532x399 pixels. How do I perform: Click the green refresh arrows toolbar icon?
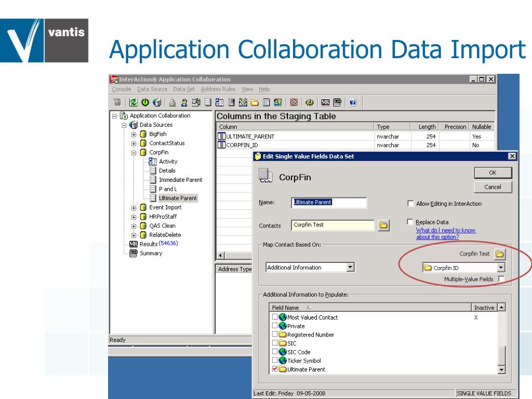134,102
